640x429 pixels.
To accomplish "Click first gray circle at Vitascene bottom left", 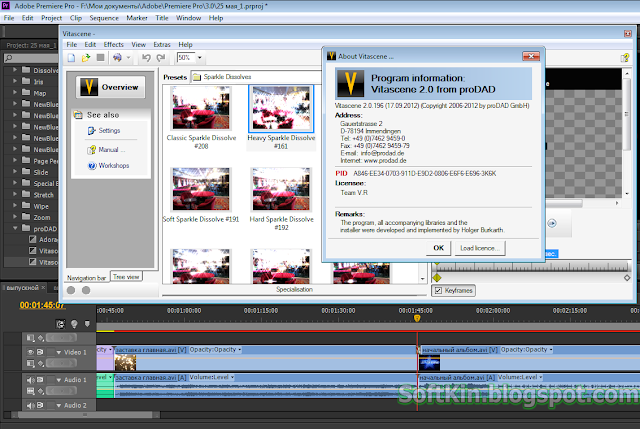I will [x=71, y=290].
